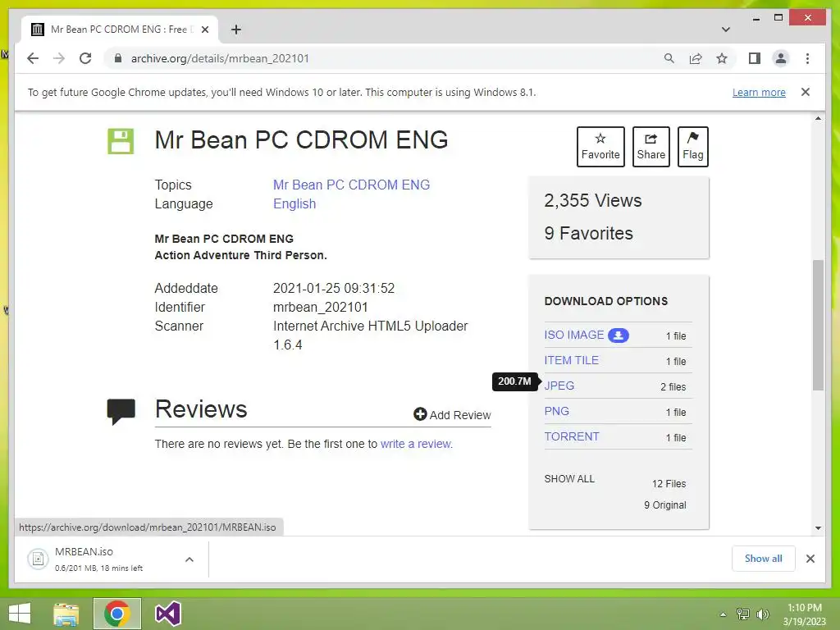Click the address bar URL

coord(220,58)
